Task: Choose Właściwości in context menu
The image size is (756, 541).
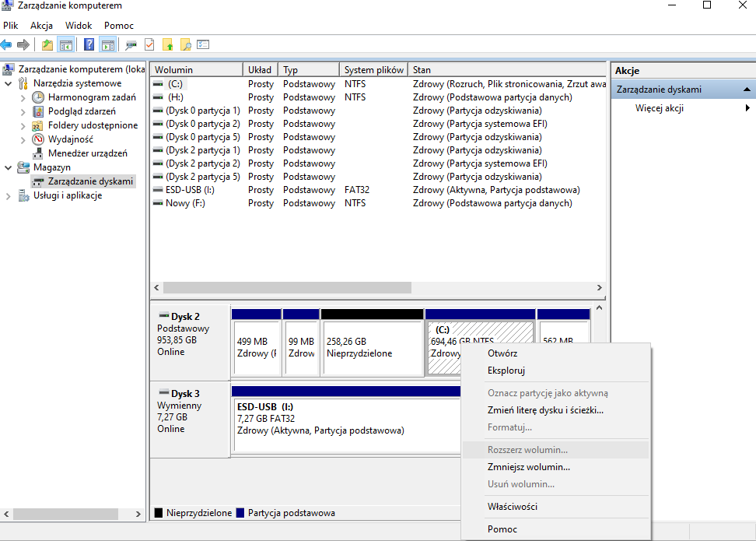Action: (x=555, y=507)
